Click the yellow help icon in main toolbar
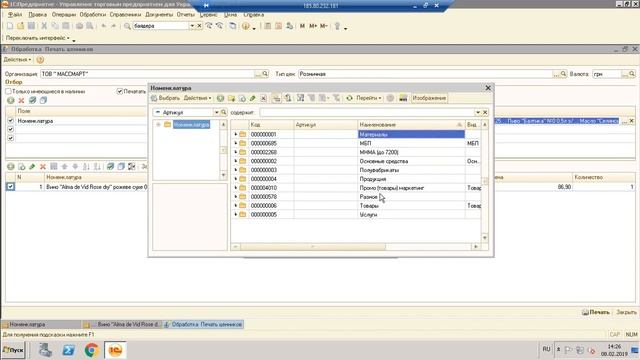This screenshot has width=640, height=360. [x=245, y=26]
